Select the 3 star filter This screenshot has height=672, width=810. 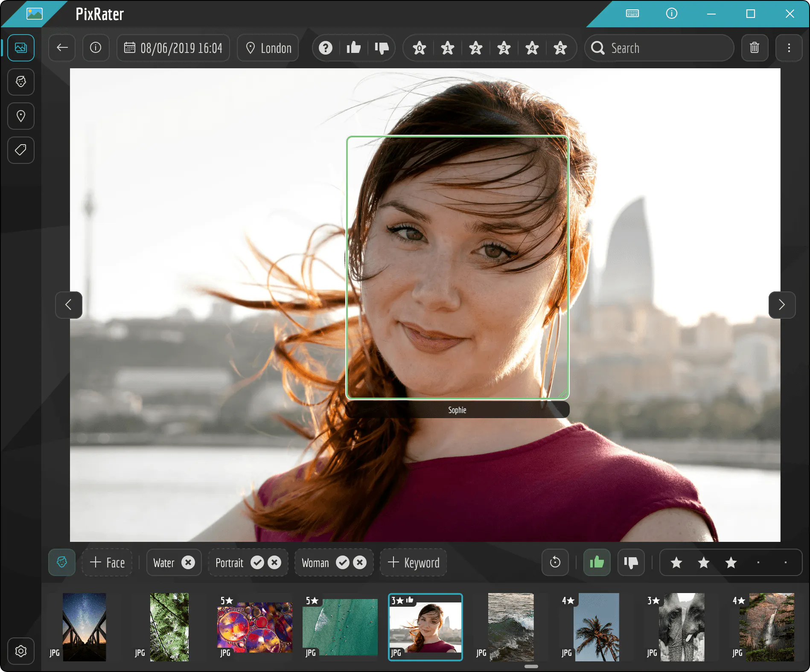[504, 48]
